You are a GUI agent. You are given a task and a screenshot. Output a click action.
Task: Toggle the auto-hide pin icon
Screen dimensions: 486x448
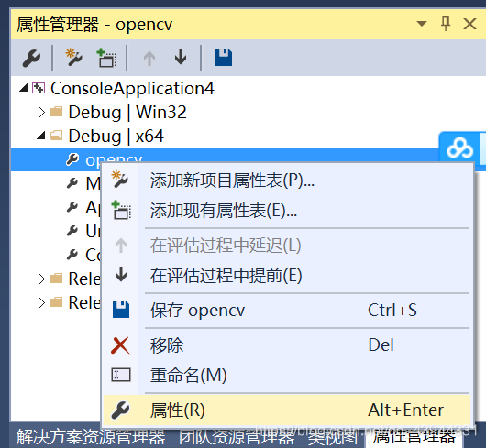tap(446, 24)
